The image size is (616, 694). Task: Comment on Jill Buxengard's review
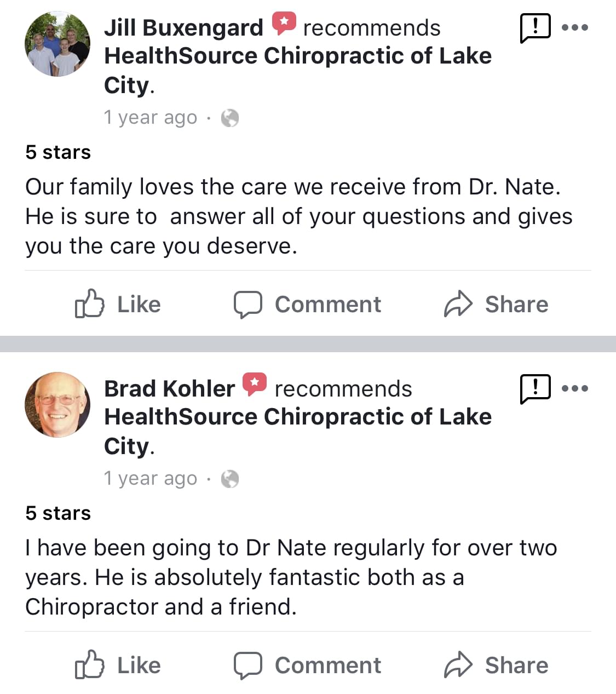(307, 304)
